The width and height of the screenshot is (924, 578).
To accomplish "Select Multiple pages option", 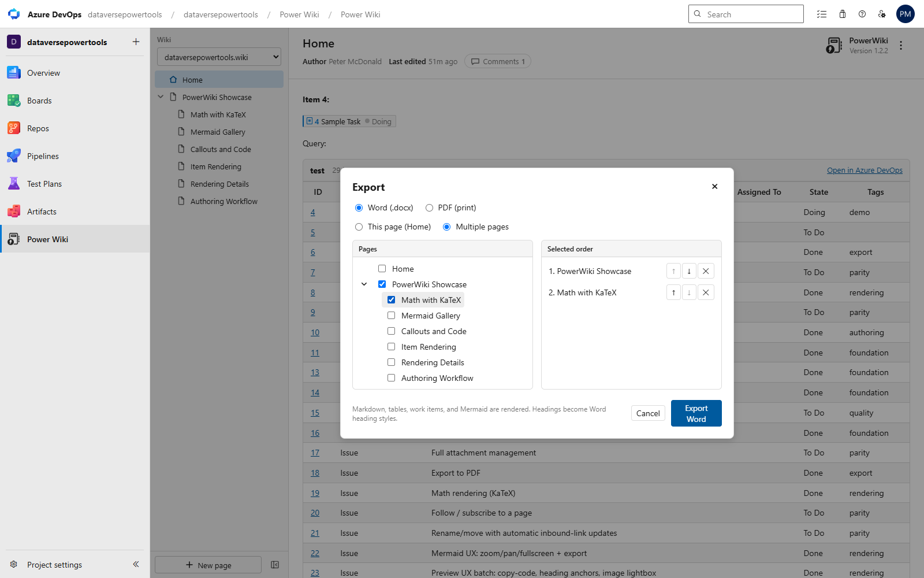I will [446, 227].
